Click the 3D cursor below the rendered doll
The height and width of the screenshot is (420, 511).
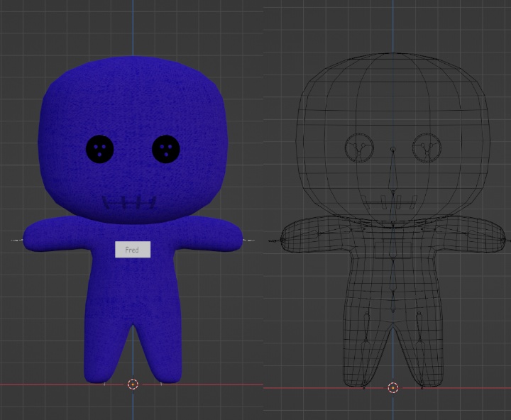tap(133, 384)
